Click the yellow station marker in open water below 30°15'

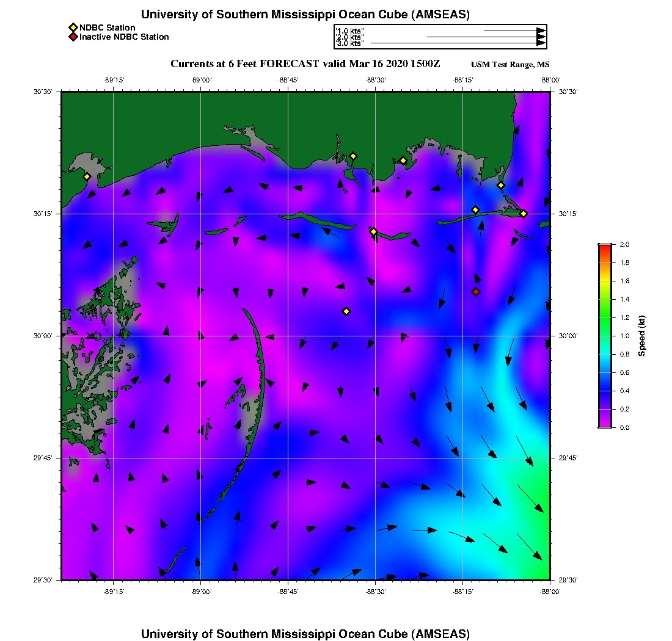click(346, 311)
